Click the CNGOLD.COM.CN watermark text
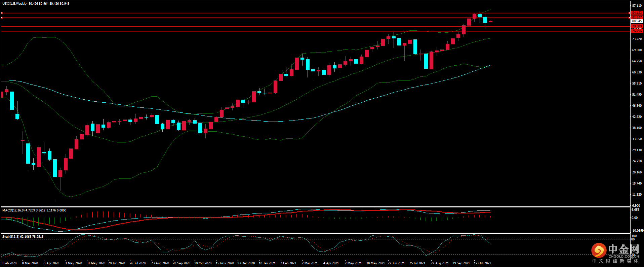This screenshot has height=267, width=644. [623, 256]
